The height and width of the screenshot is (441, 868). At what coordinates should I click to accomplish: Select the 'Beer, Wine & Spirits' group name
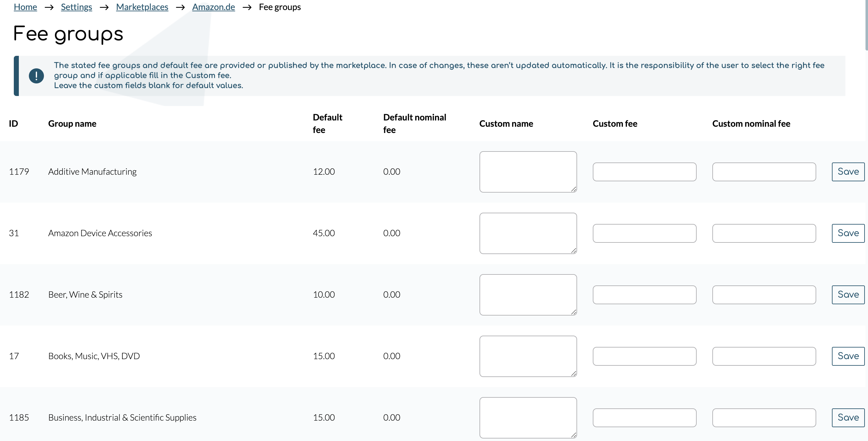[x=85, y=295]
